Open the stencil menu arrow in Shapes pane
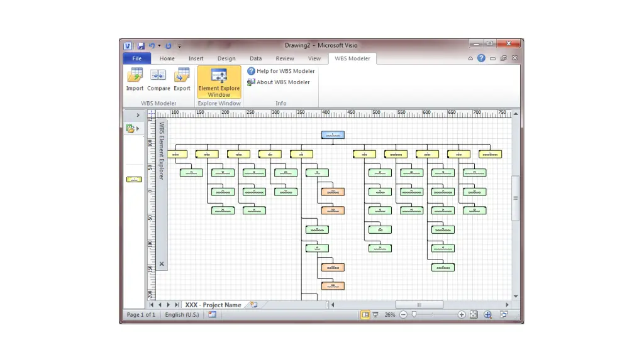The height and width of the screenshot is (362, 644). 138,128
